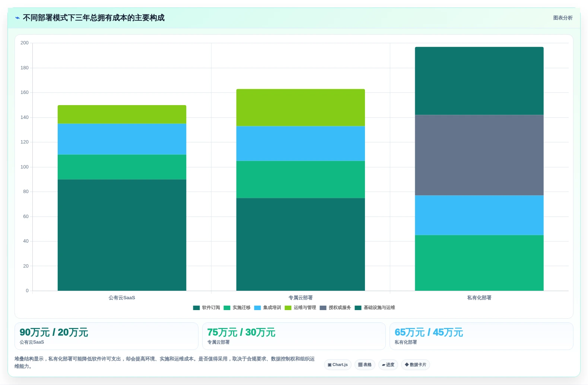The image size is (588, 385).
Task: Click the 0 y-axis tick label
Action: 27,291
